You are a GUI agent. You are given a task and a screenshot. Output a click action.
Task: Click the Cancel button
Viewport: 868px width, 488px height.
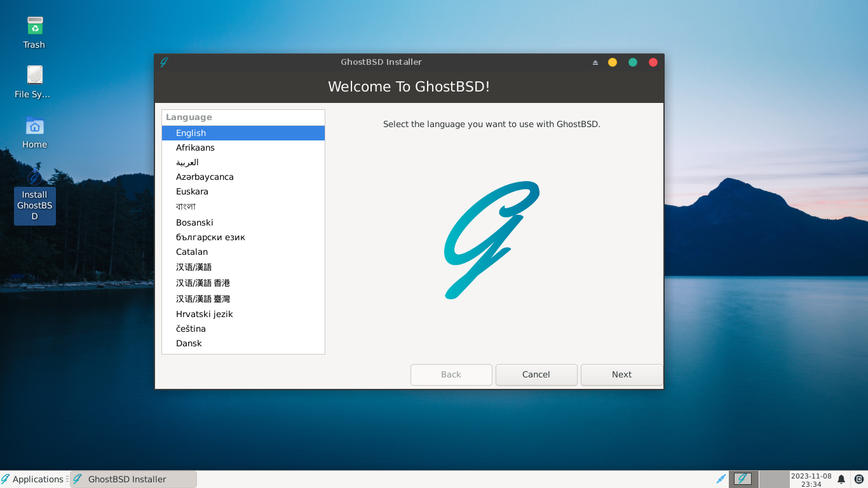(x=536, y=374)
